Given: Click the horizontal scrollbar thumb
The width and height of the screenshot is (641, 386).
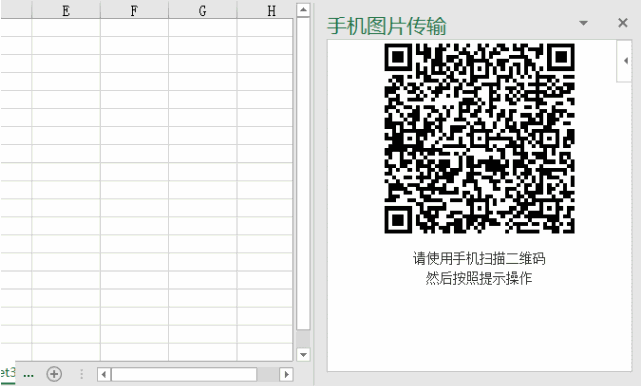Looking at the screenshot, I should click(184, 374).
